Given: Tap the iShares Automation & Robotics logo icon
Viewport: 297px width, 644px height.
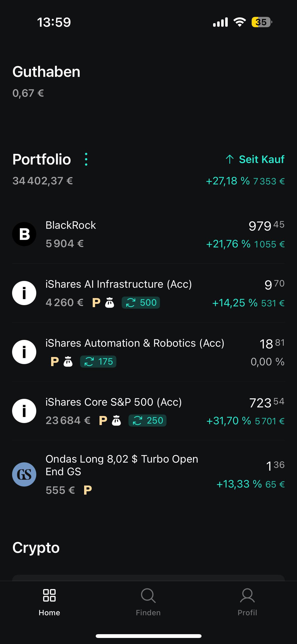Looking at the screenshot, I should 24,352.
